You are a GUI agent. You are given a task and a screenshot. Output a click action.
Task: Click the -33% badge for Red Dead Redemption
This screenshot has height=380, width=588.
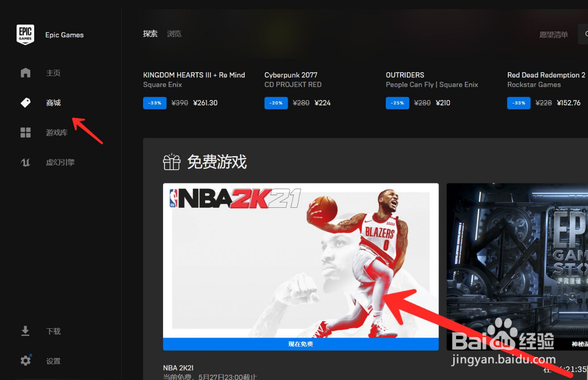pos(519,103)
